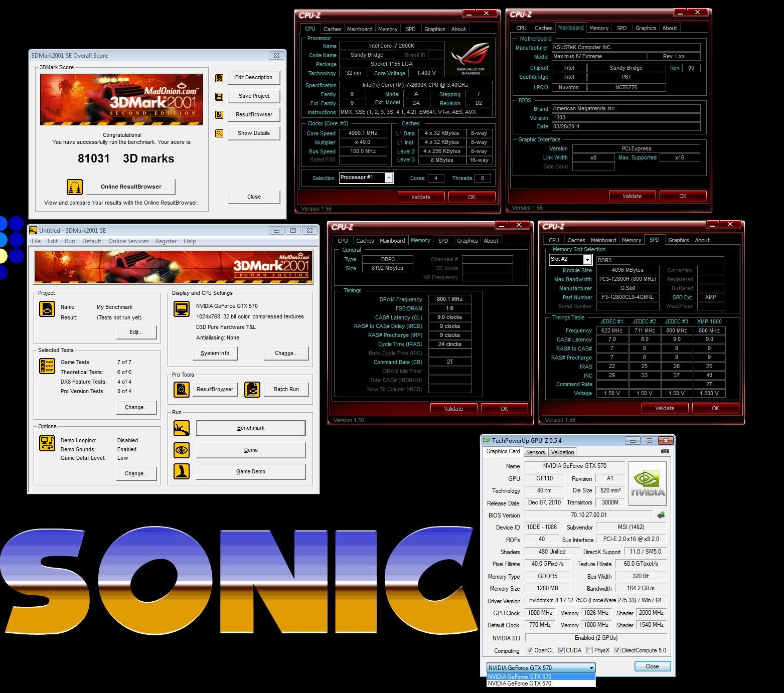This screenshot has height=693, width=784.
Task: Toggle the PhysX checkbox in GPU-Z
Action: [x=590, y=650]
